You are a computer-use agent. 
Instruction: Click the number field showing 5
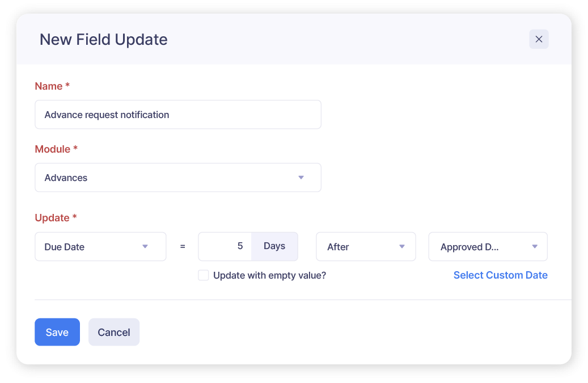click(x=227, y=246)
